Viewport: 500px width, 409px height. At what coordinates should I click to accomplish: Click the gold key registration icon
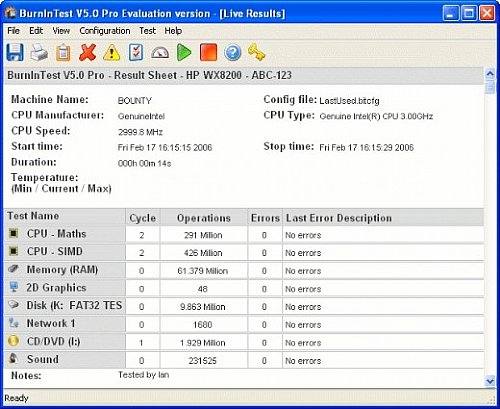(x=256, y=52)
